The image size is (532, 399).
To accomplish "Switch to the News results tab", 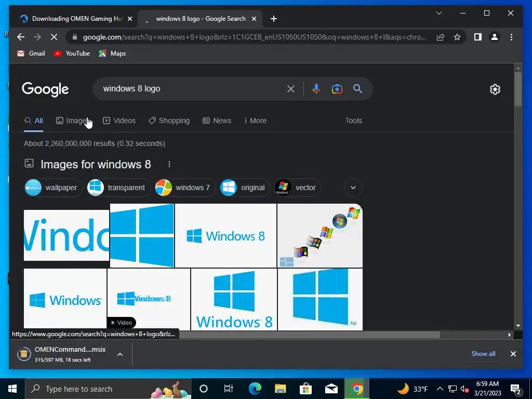I will [x=217, y=121].
